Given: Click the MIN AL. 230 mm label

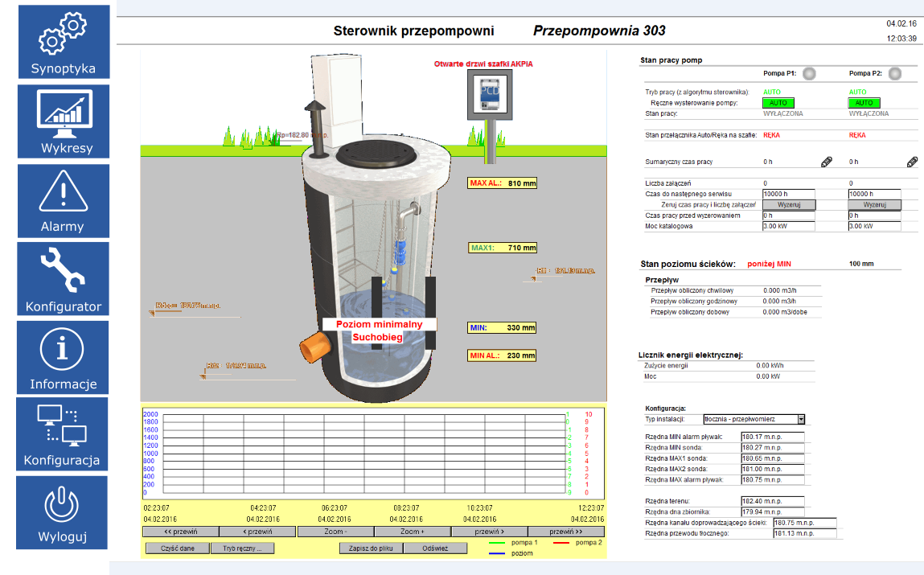Looking at the screenshot, I should [x=503, y=355].
